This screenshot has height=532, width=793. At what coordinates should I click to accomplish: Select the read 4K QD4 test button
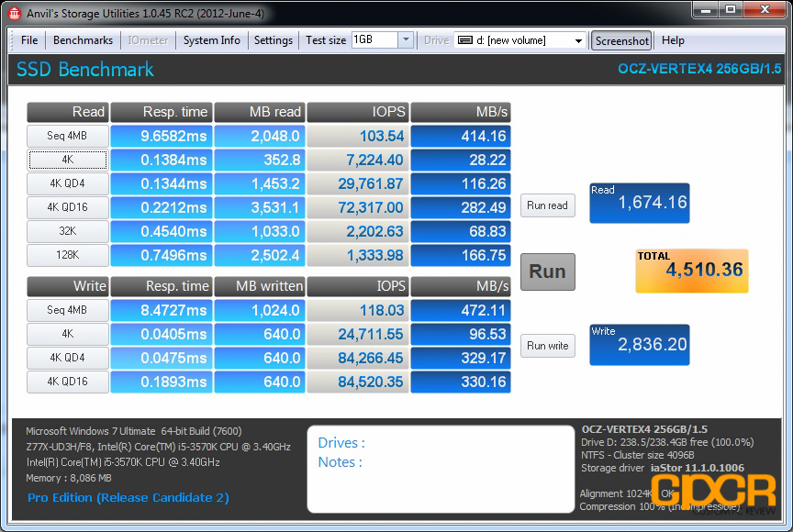[67, 183]
